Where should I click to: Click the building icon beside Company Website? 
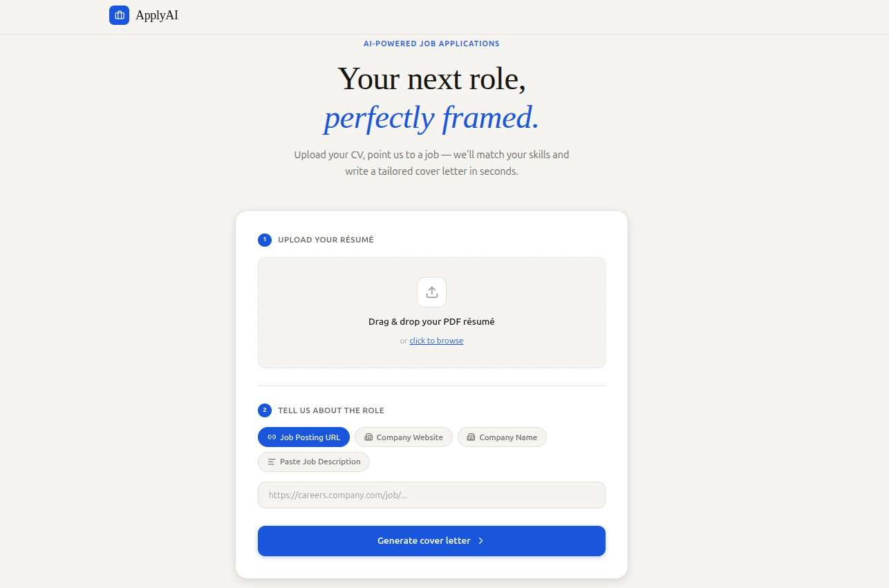tap(368, 437)
